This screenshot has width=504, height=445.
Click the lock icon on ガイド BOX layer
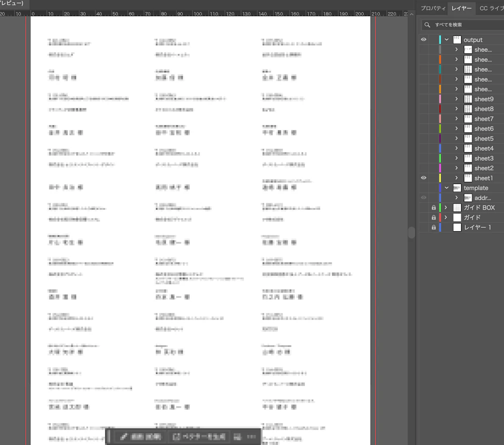tap(433, 208)
